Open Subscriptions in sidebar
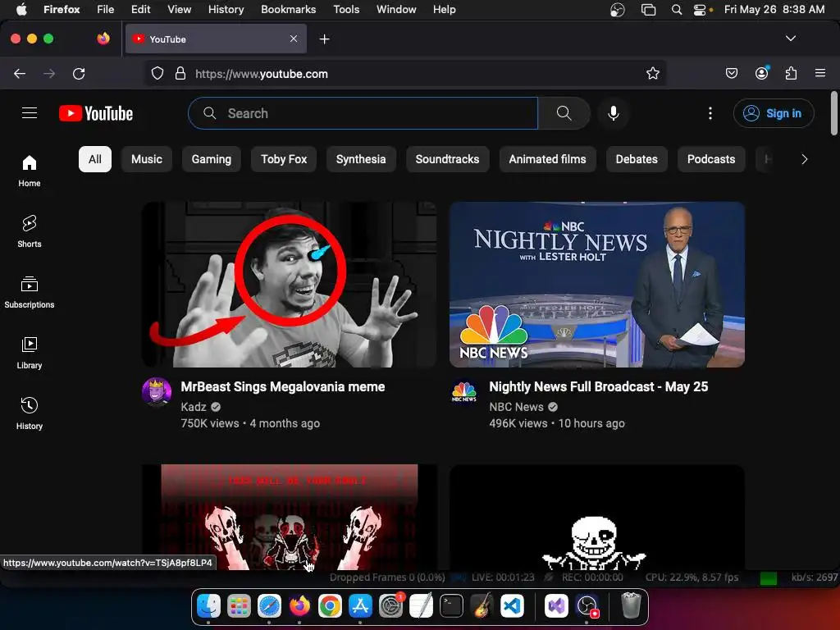 [x=30, y=292]
